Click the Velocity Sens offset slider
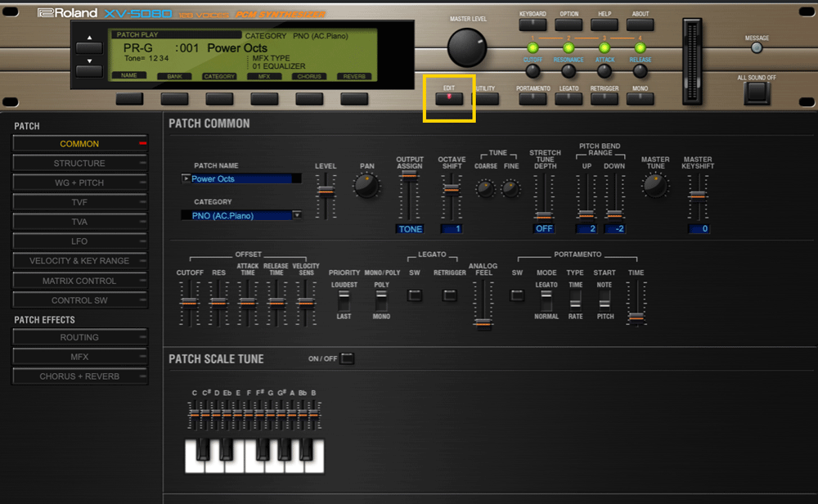This screenshot has width=818, height=504. 306,303
